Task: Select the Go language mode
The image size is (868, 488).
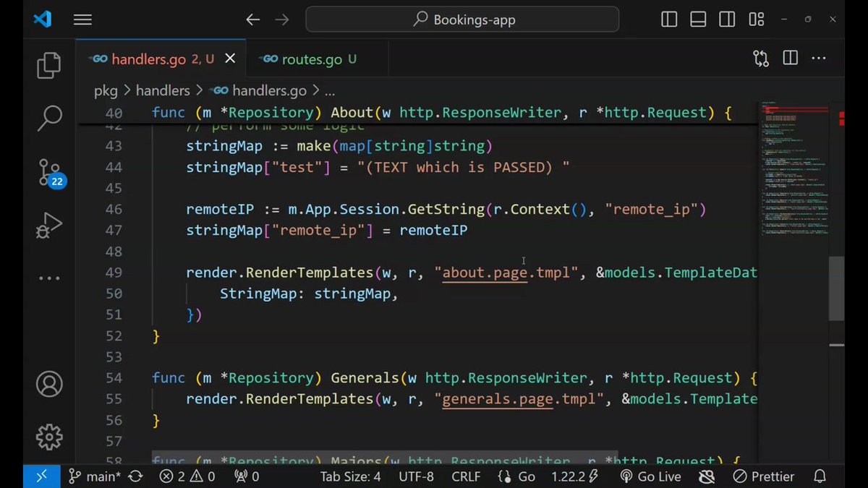Action: pos(516,476)
